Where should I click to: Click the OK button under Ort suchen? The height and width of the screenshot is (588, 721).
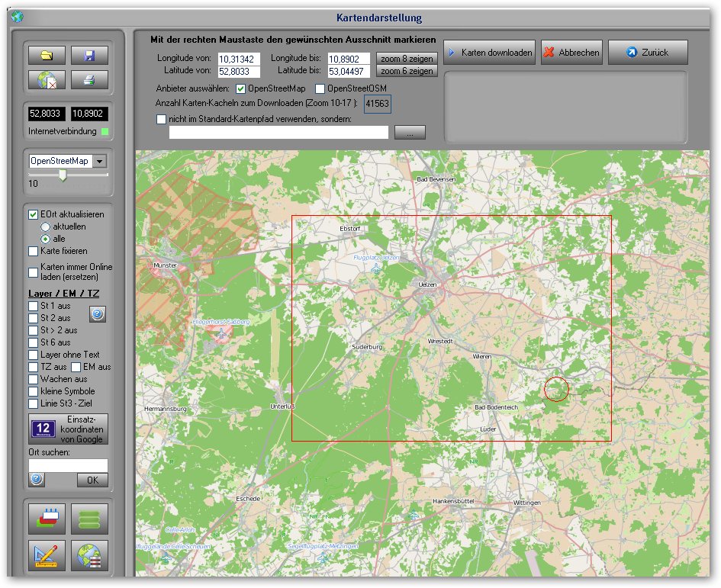(92, 480)
